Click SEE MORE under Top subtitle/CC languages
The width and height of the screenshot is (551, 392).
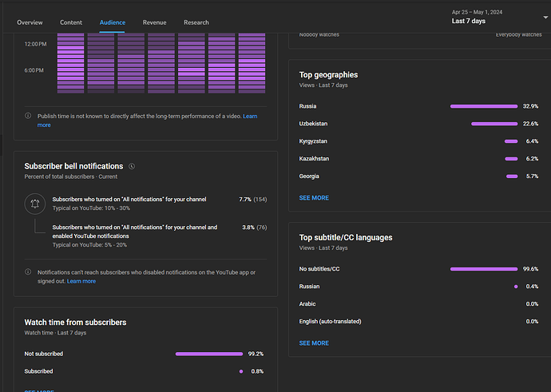click(314, 343)
